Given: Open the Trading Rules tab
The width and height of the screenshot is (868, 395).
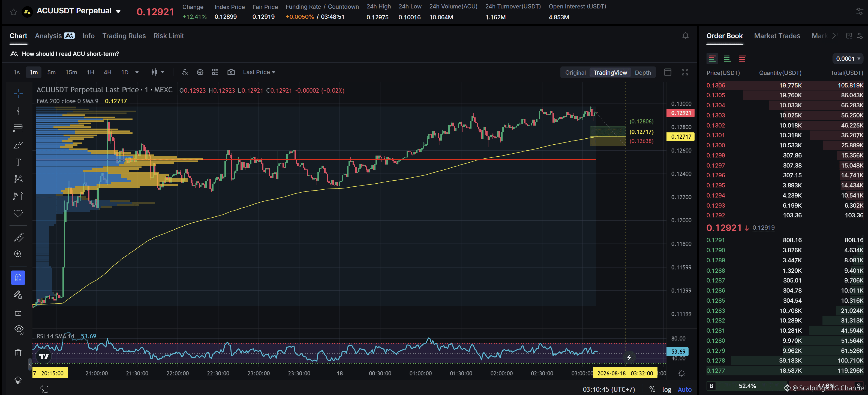Looking at the screenshot, I should 124,36.
